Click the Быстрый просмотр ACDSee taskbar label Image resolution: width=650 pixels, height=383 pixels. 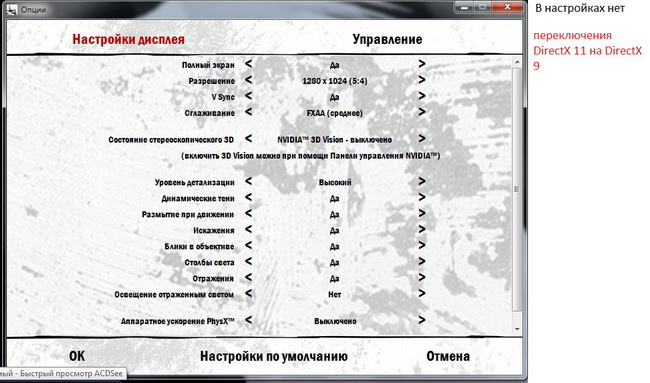(62, 373)
